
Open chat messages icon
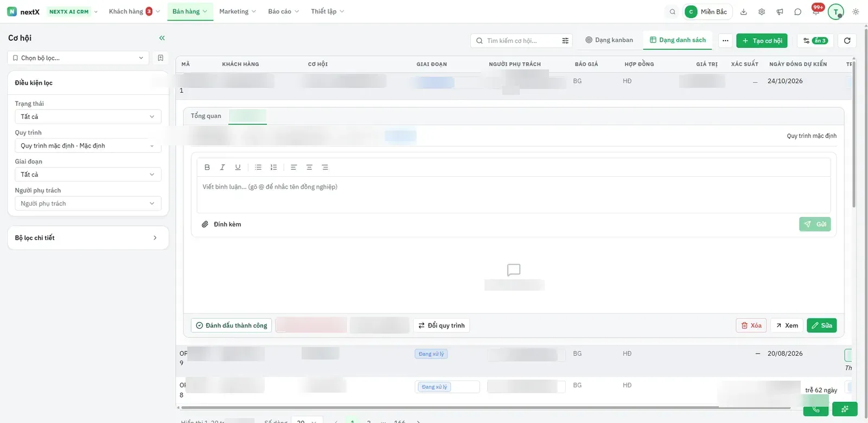(797, 12)
